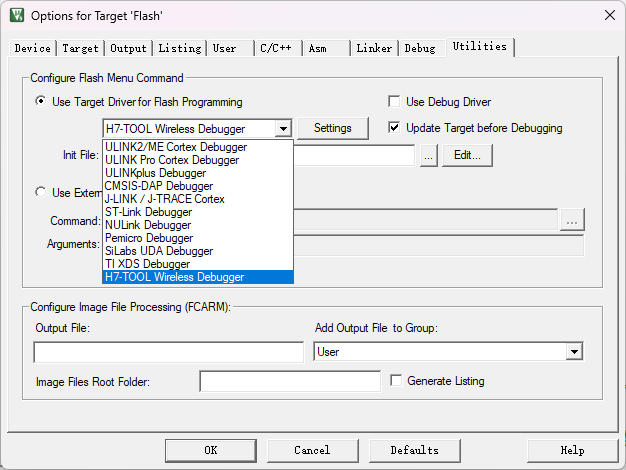This screenshot has height=470, width=626.
Task: Reset with the Defaults button
Action: pyautogui.click(x=414, y=450)
